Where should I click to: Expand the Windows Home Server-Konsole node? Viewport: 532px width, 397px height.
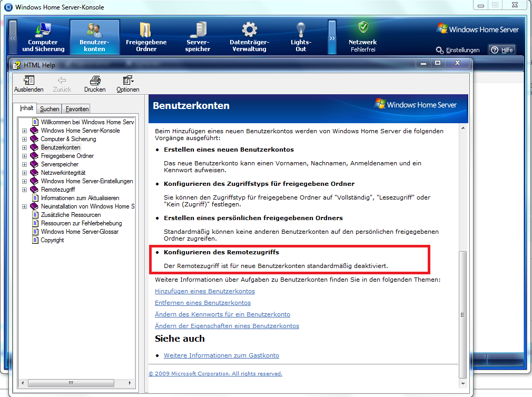(x=24, y=131)
